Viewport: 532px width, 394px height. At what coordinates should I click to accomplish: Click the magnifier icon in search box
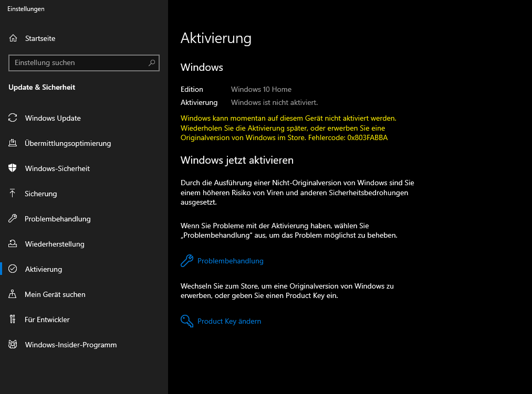152,63
